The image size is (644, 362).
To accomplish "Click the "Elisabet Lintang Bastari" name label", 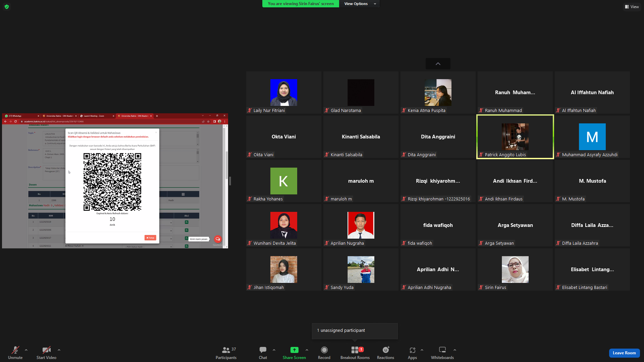I will click(584, 288).
